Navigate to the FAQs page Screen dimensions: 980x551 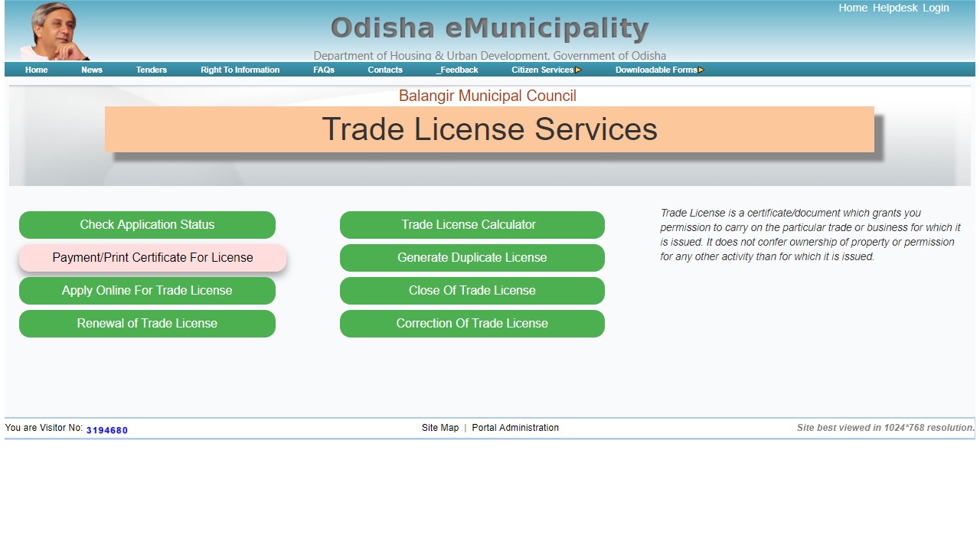[x=323, y=70]
